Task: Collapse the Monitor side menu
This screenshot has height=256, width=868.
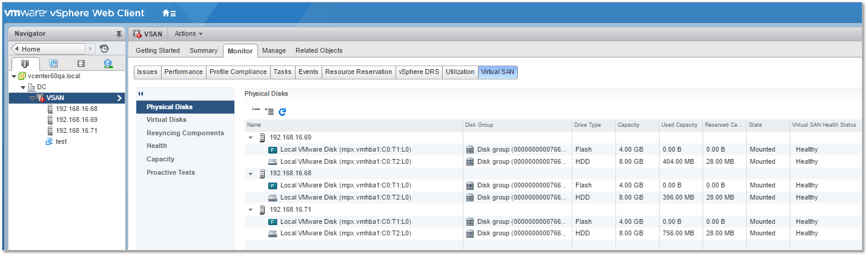Action: click(141, 93)
